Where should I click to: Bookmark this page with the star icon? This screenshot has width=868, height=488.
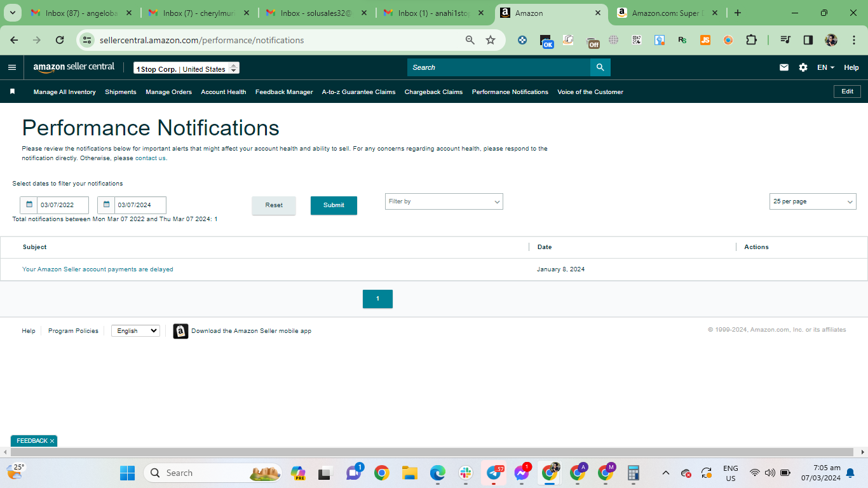[491, 40]
